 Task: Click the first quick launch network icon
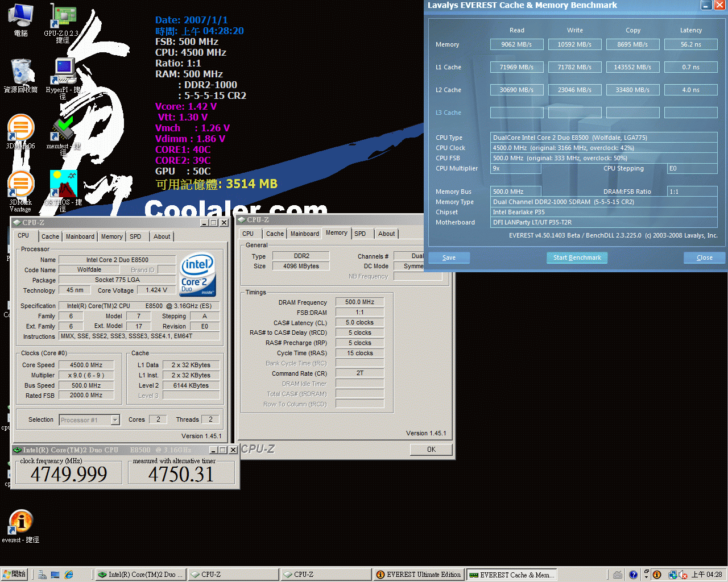click(42, 575)
